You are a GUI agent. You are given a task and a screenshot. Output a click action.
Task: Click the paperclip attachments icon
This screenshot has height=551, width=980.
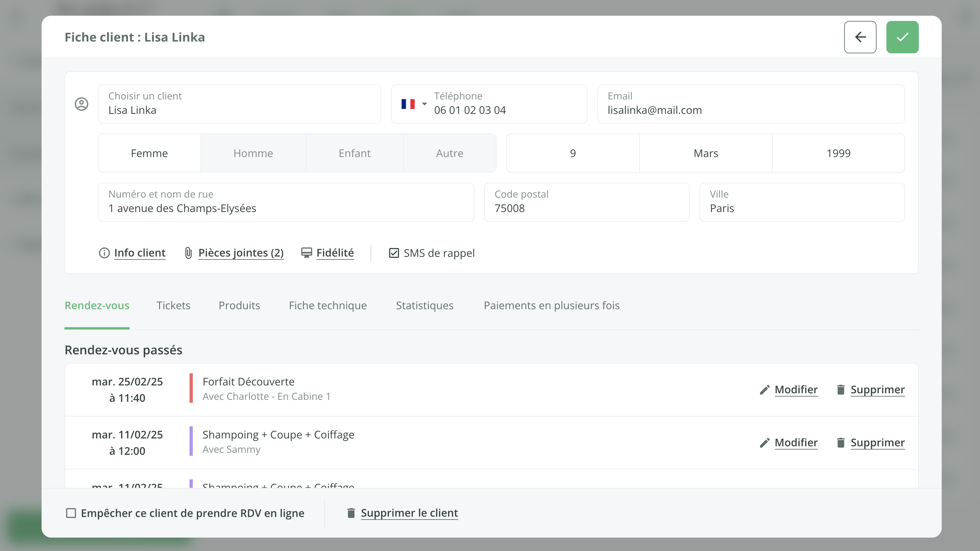point(188,253)
